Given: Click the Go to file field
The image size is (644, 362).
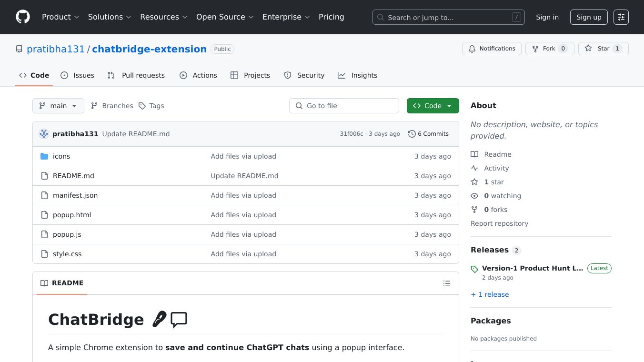Looking at the screenshot, I should (344, 106).
